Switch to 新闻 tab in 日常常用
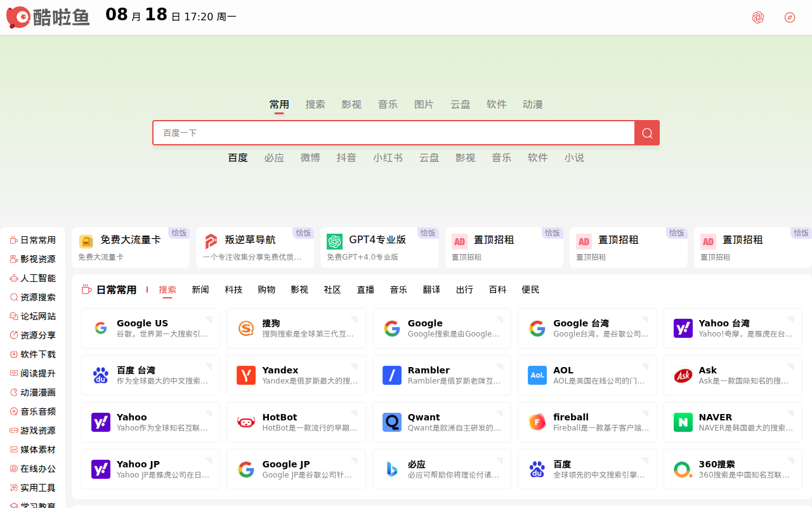The width and height of the screenshot is (812, 508). coord(200,290)
